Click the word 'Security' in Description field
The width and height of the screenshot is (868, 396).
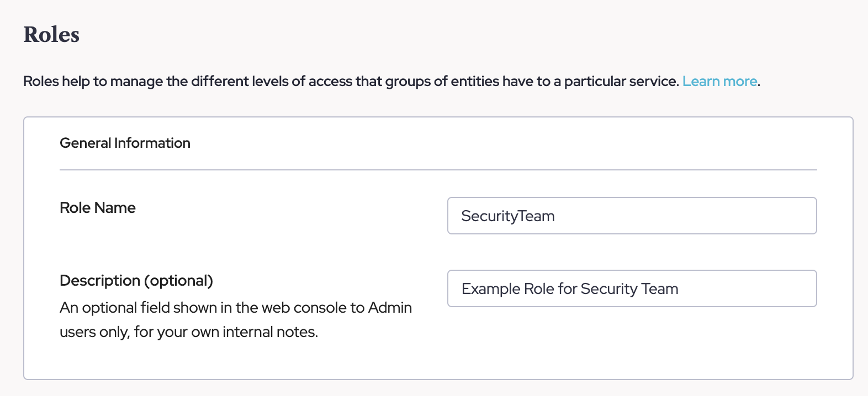608,289
